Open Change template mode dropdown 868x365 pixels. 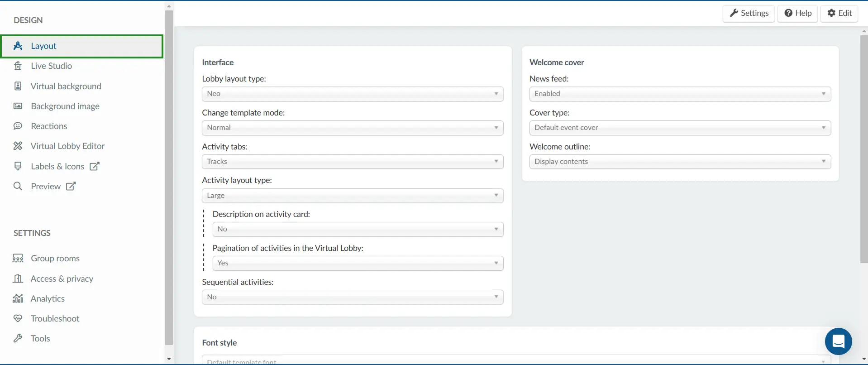click(353, 128)
